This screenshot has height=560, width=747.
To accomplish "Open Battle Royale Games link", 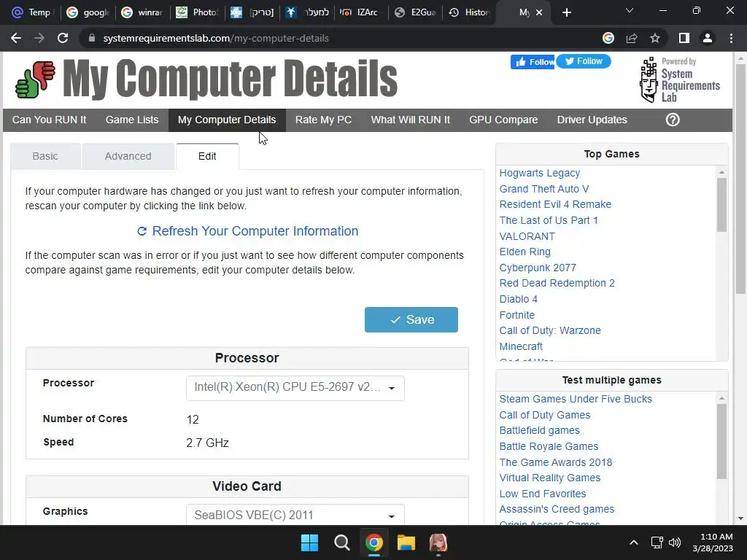I will pos(549,446).
